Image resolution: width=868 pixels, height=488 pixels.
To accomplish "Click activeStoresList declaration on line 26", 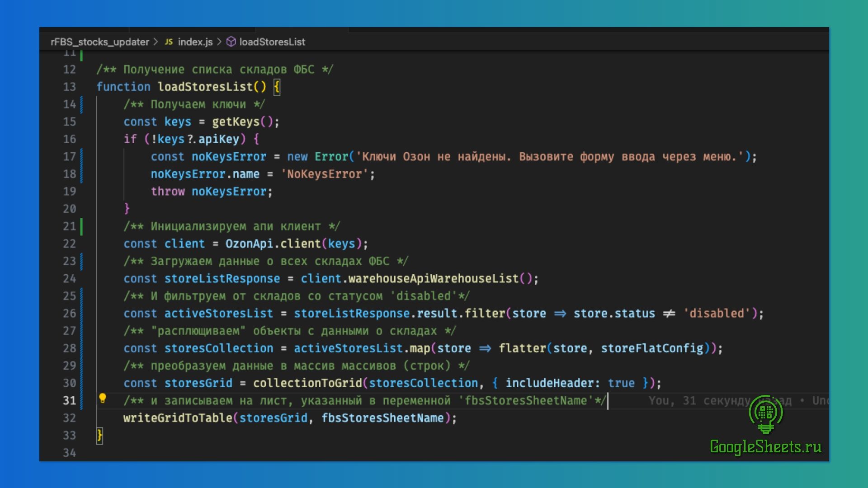I will click(219, 314).
